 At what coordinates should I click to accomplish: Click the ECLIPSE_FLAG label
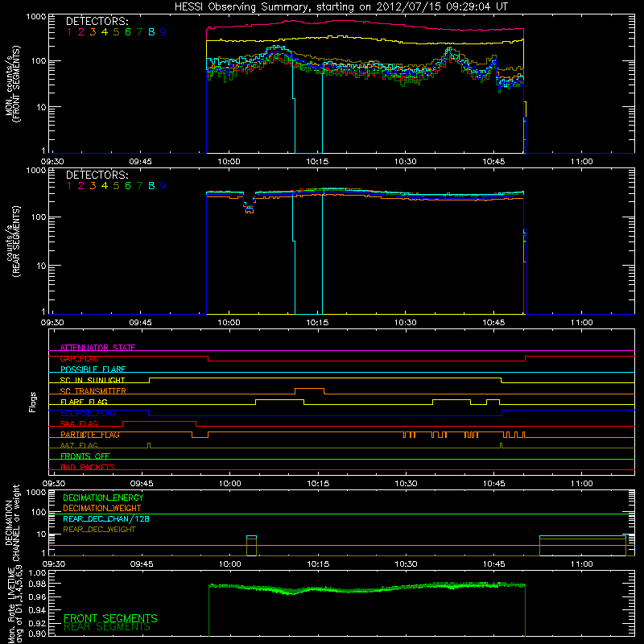click(x=88, y=413)
